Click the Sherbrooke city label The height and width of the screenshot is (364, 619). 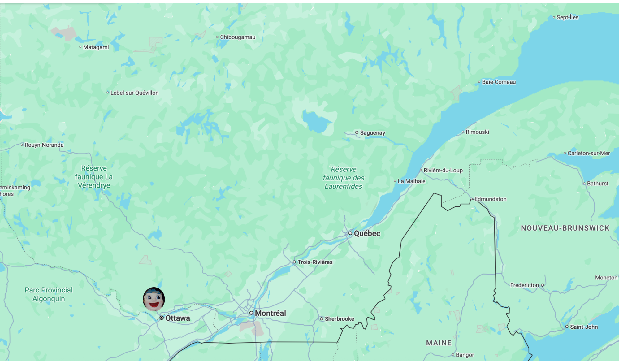coord(339,319)
